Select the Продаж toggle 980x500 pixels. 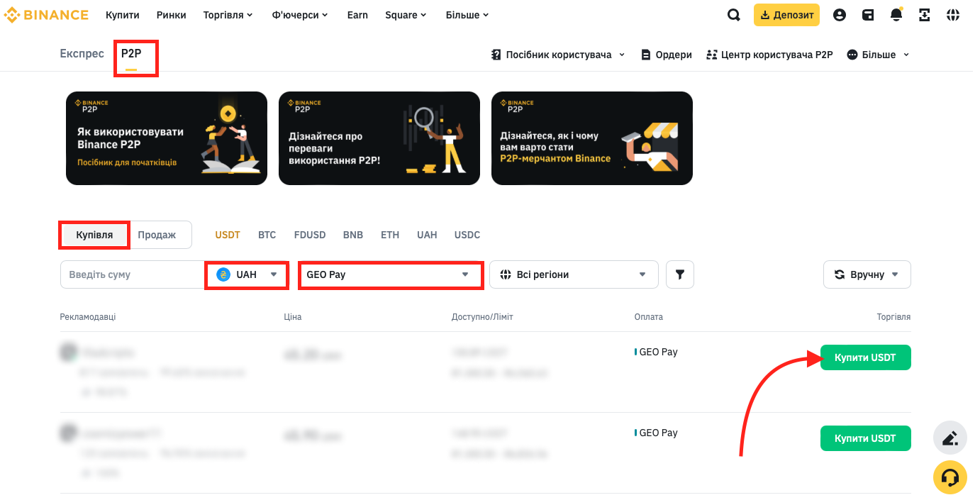(x=157, y=235)
